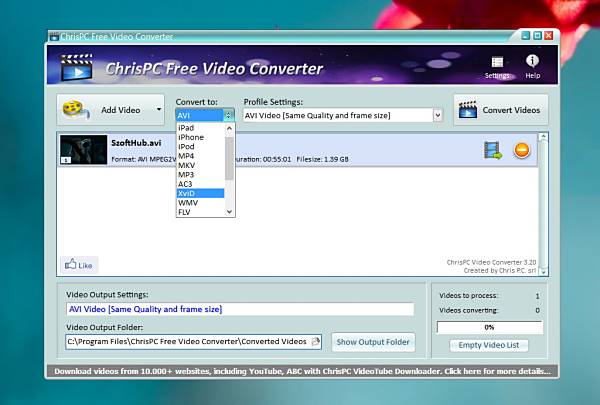Open the Help info icon
The width and height of the screenshot is (600, 405).
(x=532, y=67)
